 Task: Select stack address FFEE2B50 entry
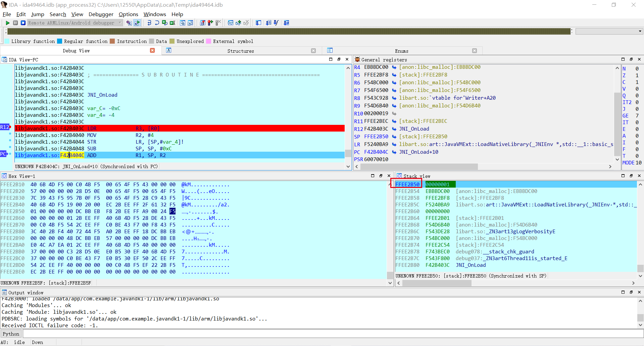tap(407, 184)
